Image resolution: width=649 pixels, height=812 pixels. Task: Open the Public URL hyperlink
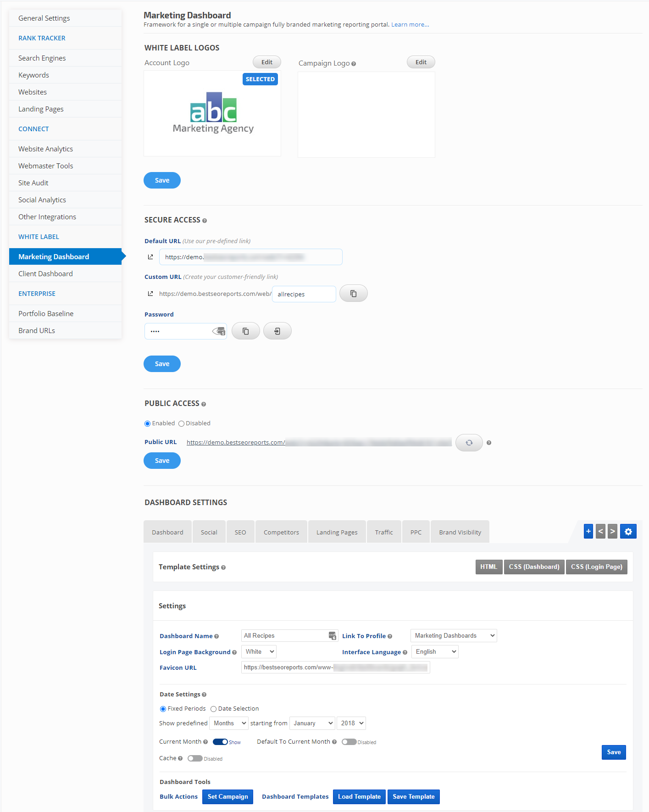coord(319,443)
